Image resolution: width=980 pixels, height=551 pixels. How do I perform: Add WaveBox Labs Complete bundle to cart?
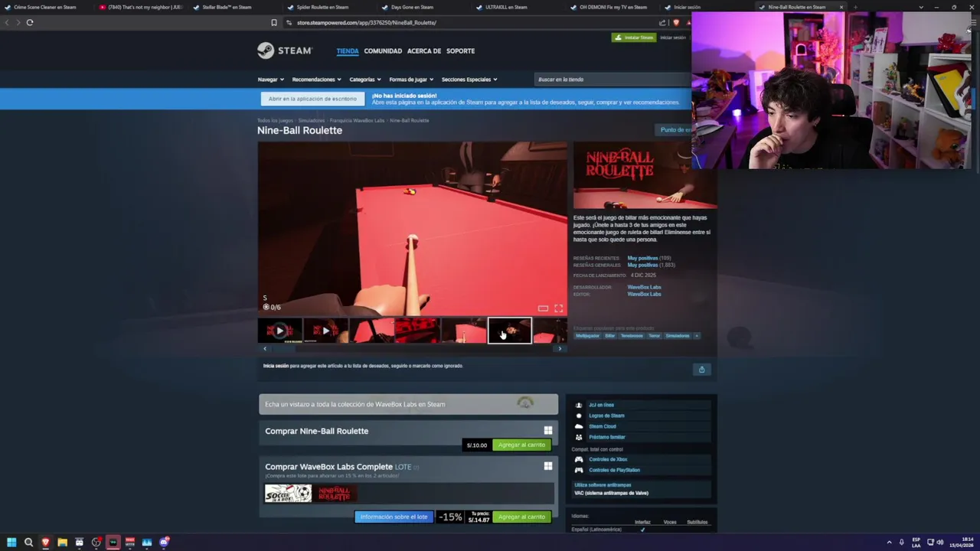point(521,517)
